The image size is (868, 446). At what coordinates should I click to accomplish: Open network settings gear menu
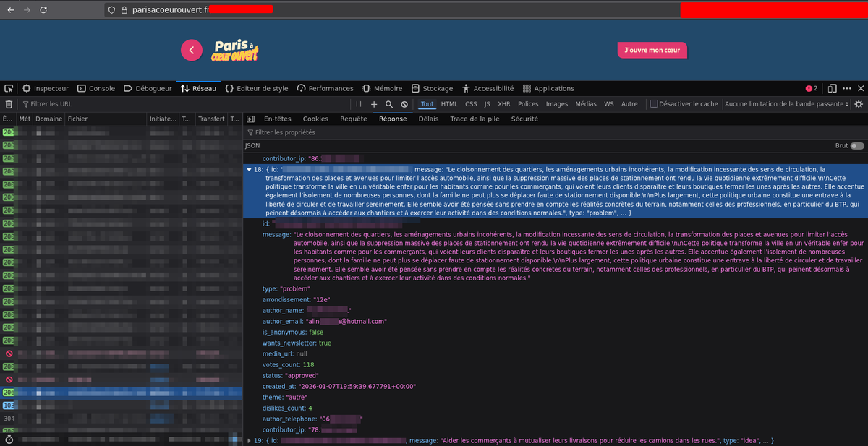pyautogui.click(x=859, y=104)
